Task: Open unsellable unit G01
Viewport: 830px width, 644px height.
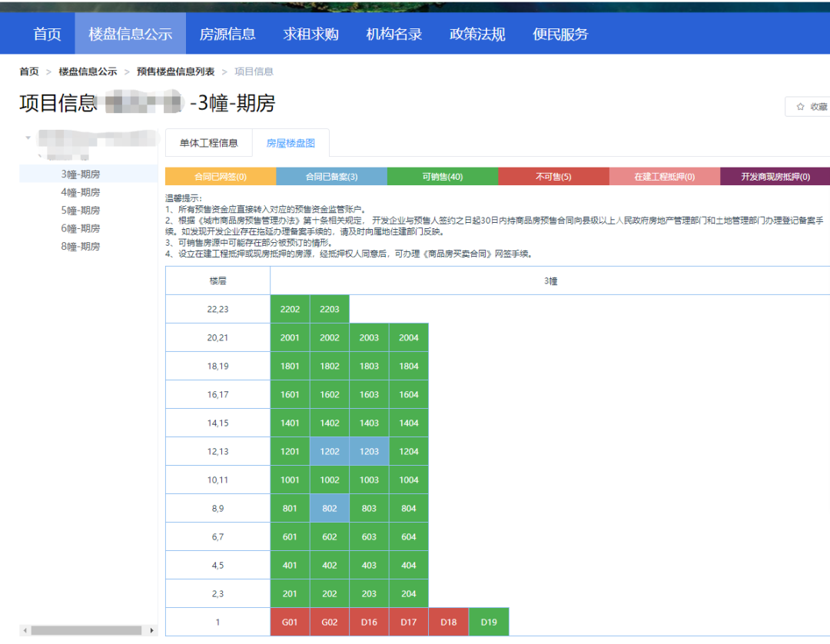Action: (x=290, y=622)
